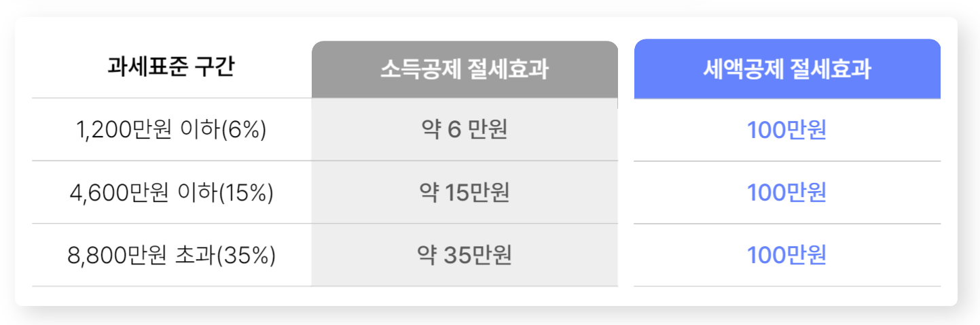Select the 약 15만원 cell
The width and height of the screenshot is (980, 325).
click(x=465, y=193)
